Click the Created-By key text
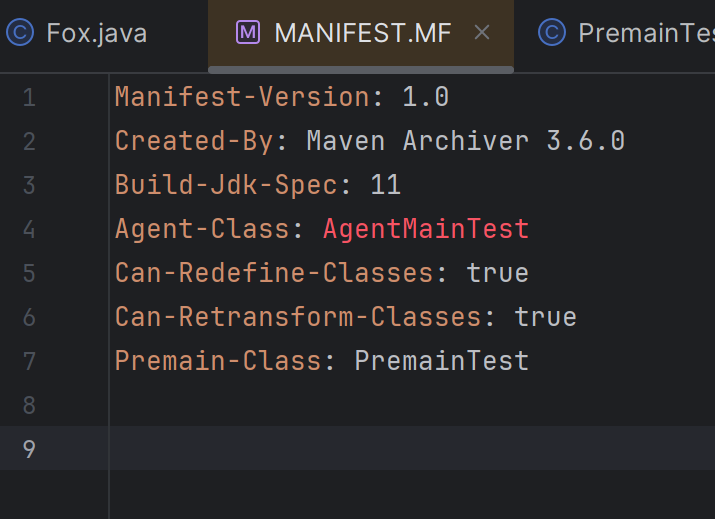This screenshot has width=715, height=519. point(194,141)
